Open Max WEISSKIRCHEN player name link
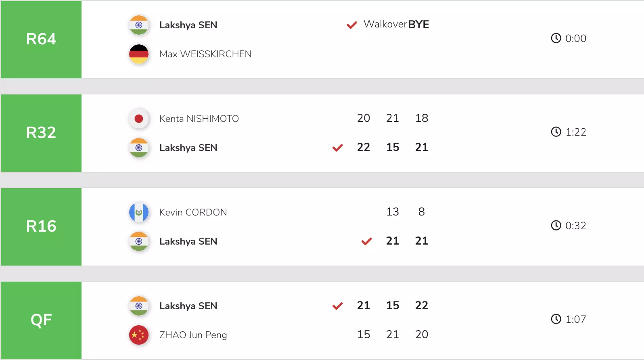The width and height of the screenshot is (644, 360). coord(205,54)
